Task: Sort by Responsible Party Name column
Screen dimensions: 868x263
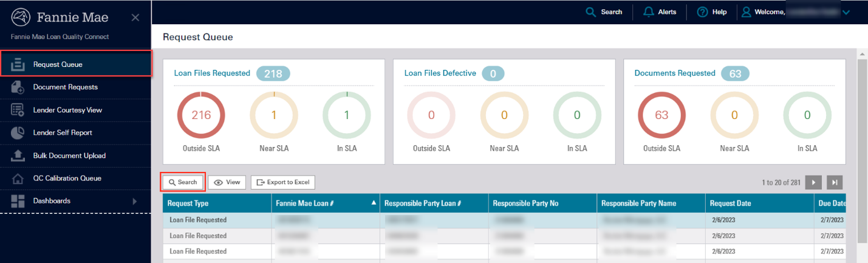Action: point(651,203)
